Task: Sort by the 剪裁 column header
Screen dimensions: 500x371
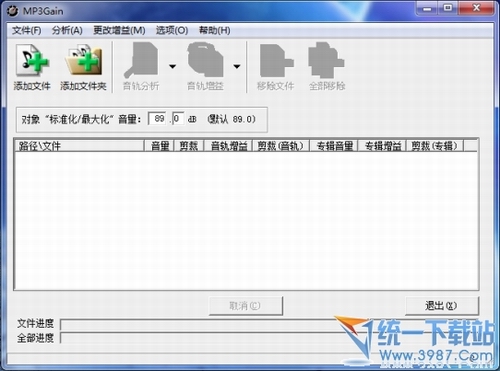Action: (x=189, y=146)
